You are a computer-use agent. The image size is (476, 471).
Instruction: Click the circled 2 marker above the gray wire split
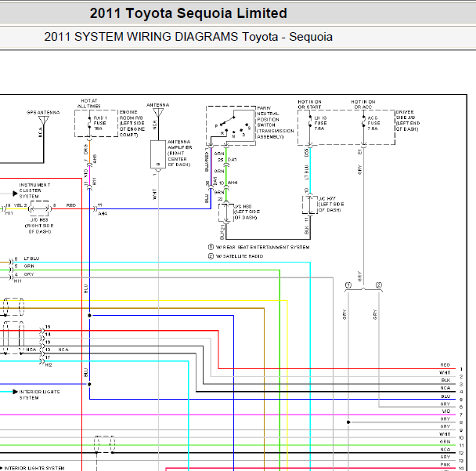[x=379, y=285]
